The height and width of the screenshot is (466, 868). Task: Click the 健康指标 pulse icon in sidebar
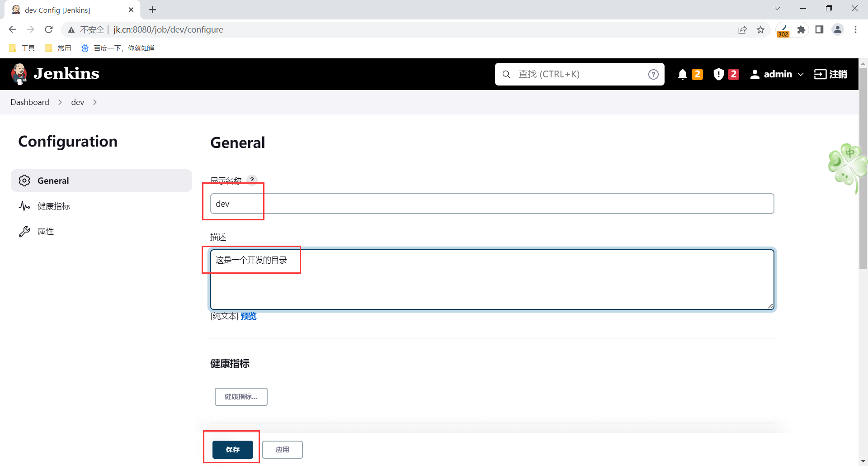pos(24,206)
